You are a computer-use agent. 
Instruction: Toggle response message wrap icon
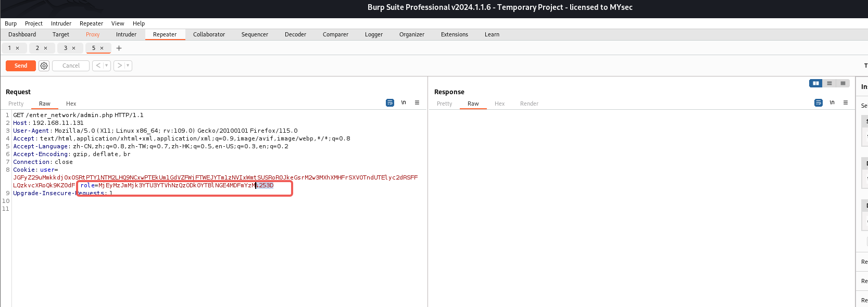[x=819, y=103]
